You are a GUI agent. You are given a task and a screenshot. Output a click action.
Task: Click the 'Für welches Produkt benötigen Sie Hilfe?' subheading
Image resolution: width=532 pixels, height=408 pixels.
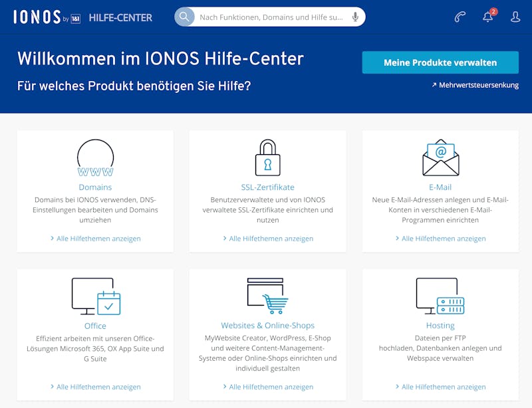click(x=134, y=86)
